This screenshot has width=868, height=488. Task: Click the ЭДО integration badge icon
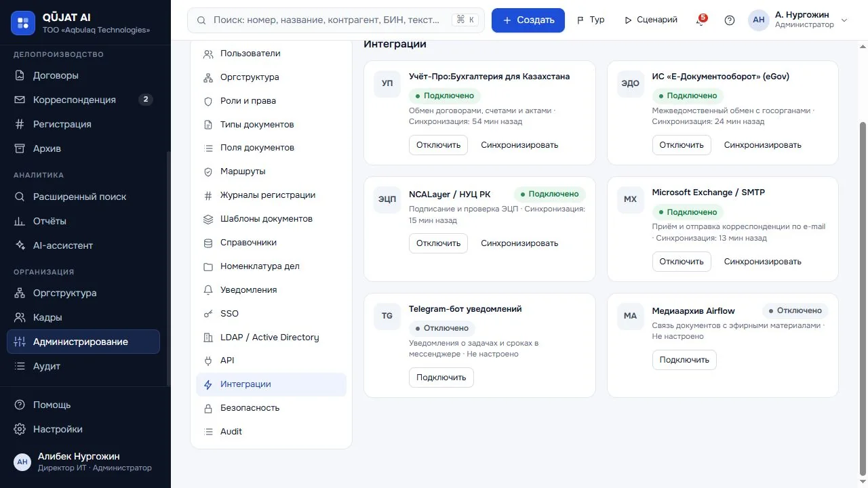pyautogui.click(x=631, y=84)
